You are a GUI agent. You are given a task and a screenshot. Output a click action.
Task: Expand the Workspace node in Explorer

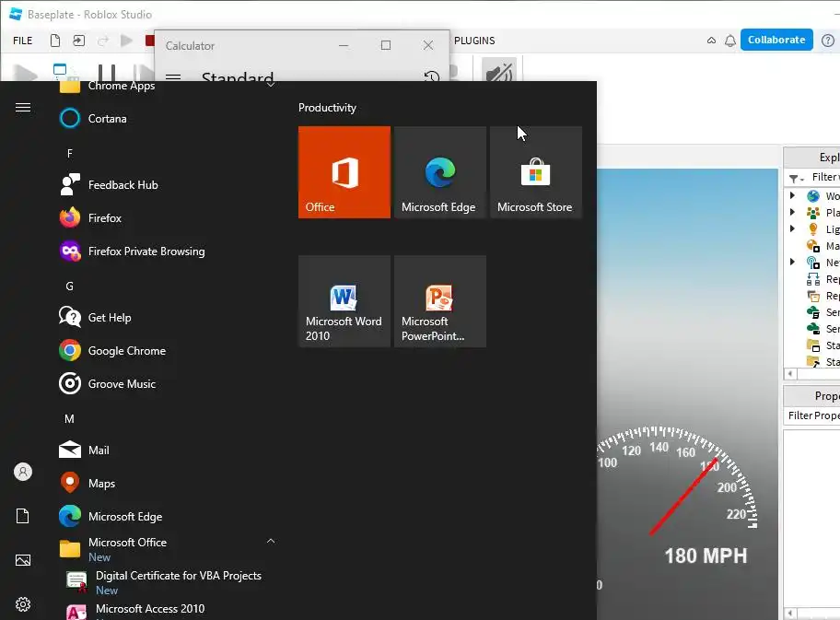(792, 195)
